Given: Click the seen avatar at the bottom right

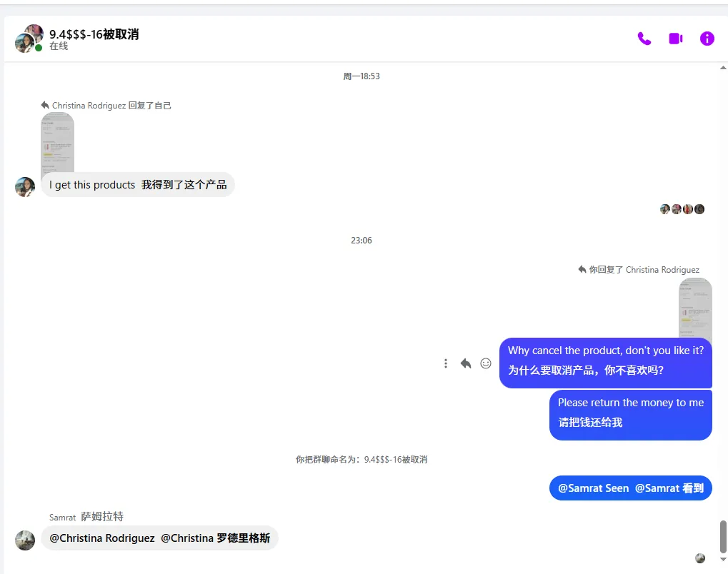Looking at the screenshot, I should [699, 558].
